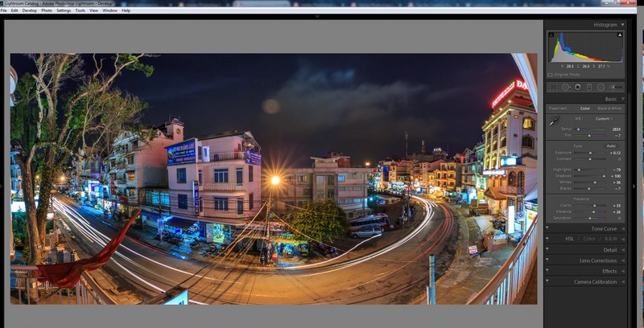Pick the White Balance eyedropper
The image size is (644, 328).
[554, 121]
